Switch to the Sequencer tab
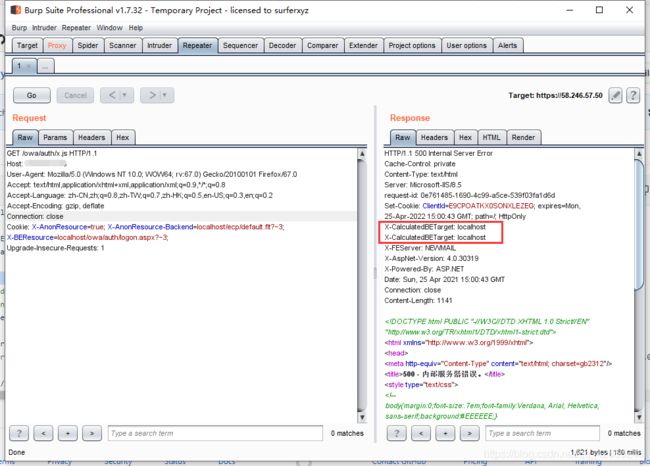Image resolution: width=650 pixels, height=466 pixels. pos(240,46)
